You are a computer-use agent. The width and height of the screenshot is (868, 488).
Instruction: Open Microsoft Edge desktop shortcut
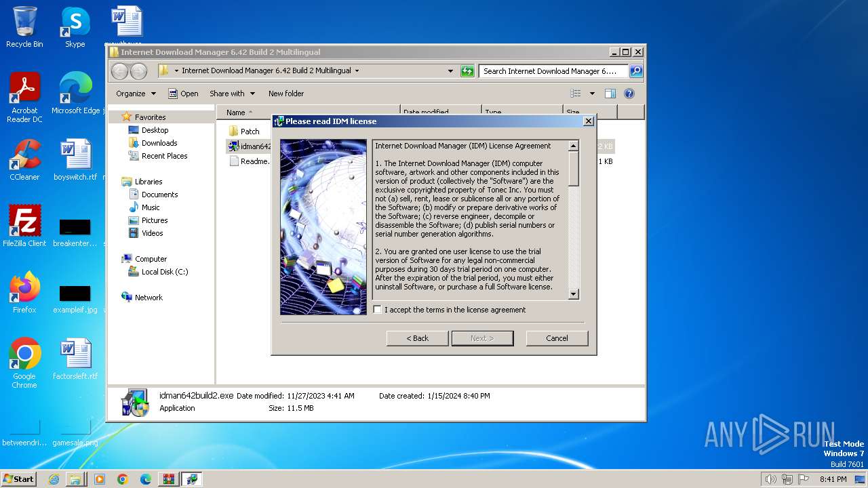(x=75, y=93)
